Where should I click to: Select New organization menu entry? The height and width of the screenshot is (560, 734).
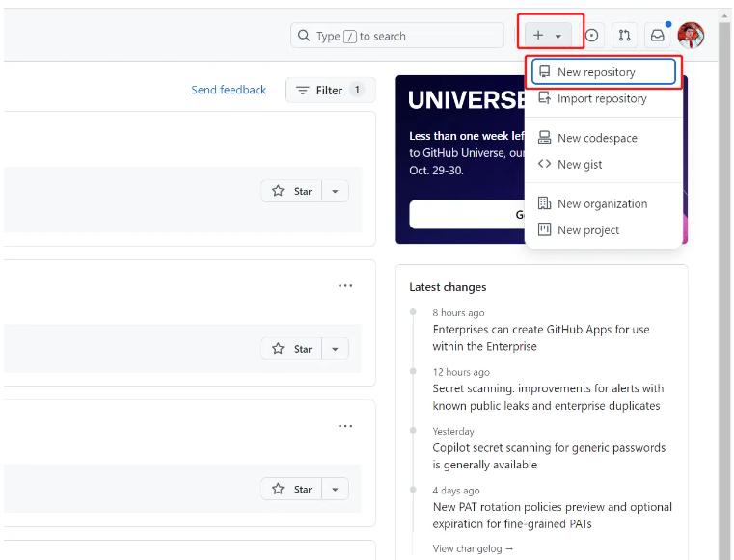tap(602, 203)
